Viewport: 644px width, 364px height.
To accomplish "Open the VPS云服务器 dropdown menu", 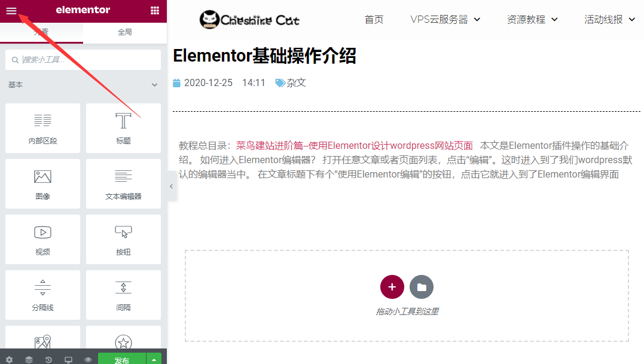I will [441, 19].
